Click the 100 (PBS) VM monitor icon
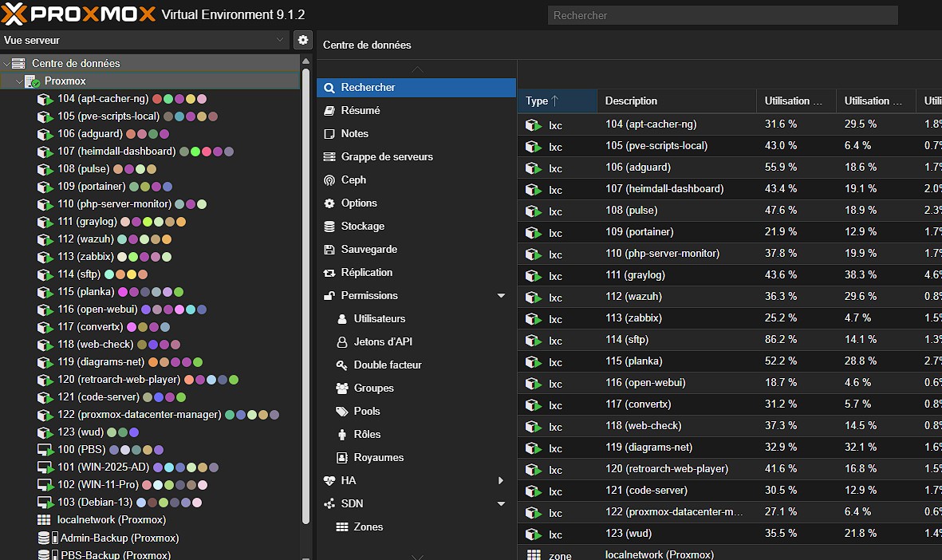 [x=45, y=450]
